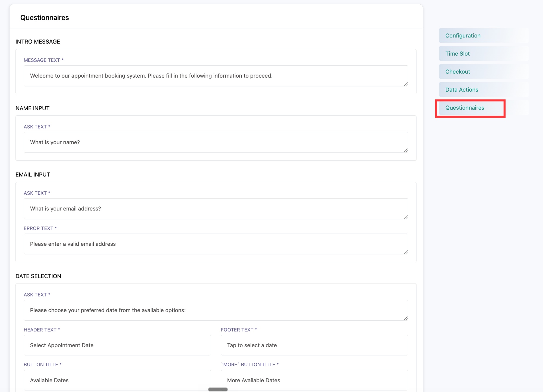Image resolution: width=543 pixels, height=392 pixels.
Task: Focus the date selection Ask Text field
Action: (216, 310)
